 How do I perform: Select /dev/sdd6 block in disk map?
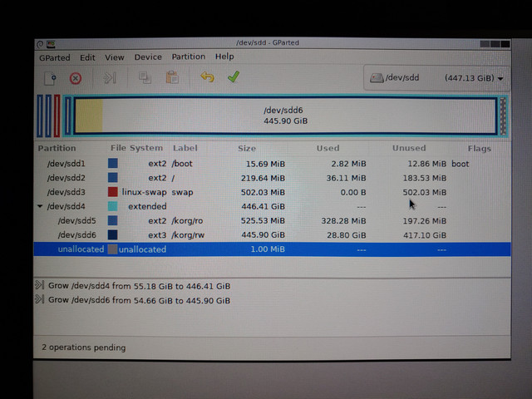pyautogui.click(x=285, y=116)
